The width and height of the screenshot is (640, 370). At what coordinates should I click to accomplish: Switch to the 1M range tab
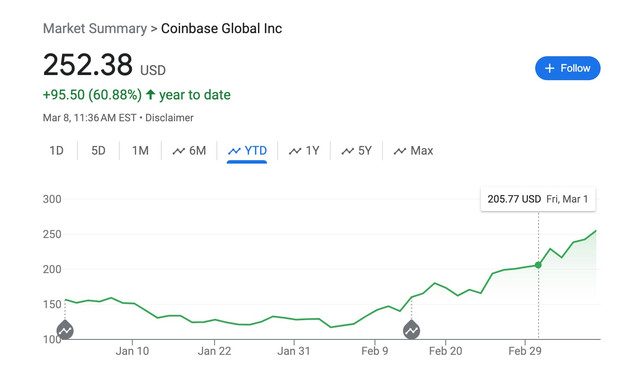pos(140,151)
